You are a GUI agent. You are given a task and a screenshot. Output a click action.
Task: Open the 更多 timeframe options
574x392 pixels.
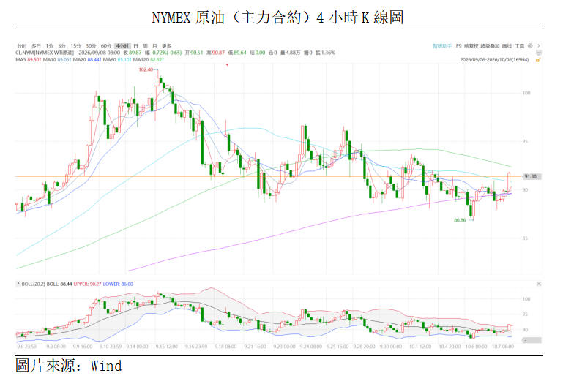pos(167,45)
